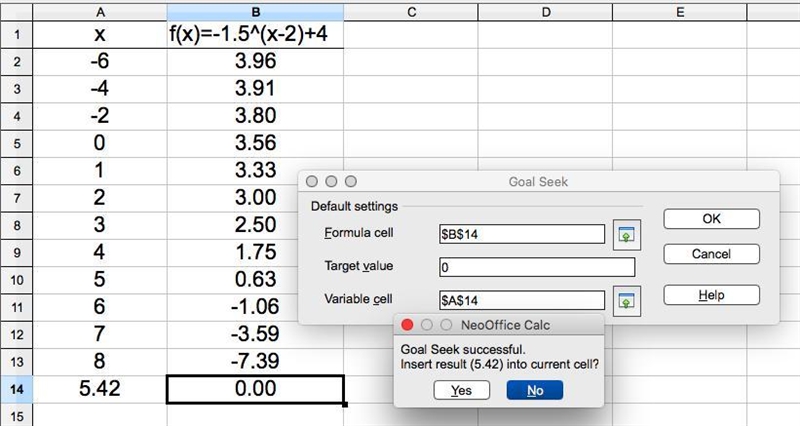Select column B header
Viewport: 800px width, 426px height.
(x=255, y=12)
